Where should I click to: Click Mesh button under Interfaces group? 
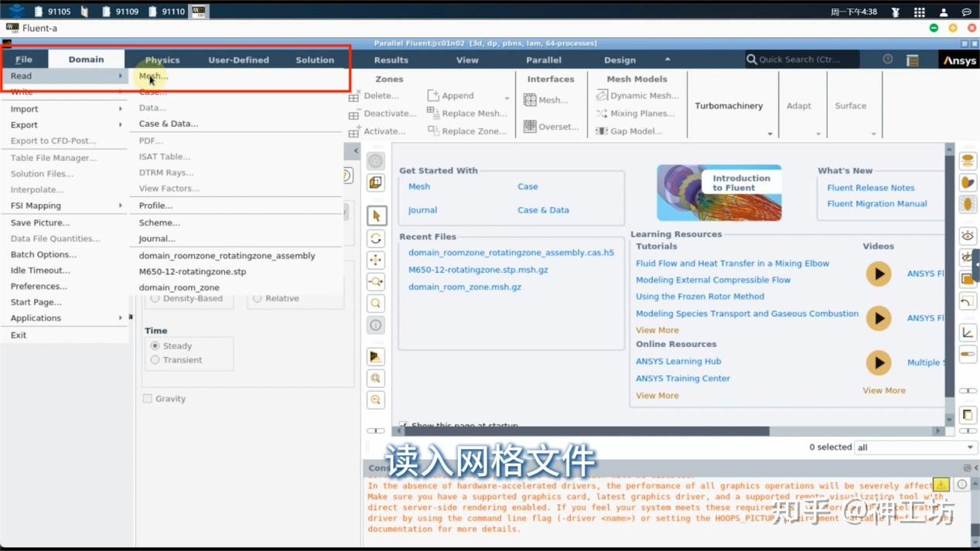pyautogui.click(x=546, y=100)
